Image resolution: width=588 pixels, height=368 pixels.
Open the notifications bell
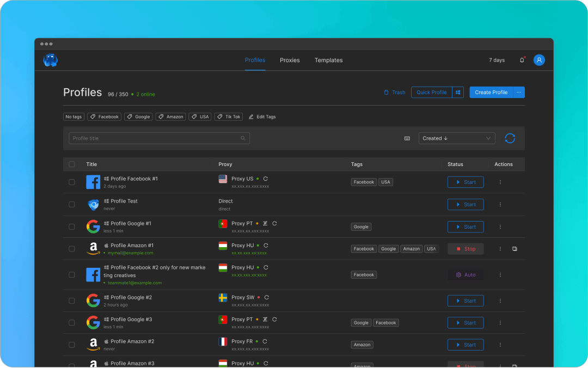tap(522, 60)
